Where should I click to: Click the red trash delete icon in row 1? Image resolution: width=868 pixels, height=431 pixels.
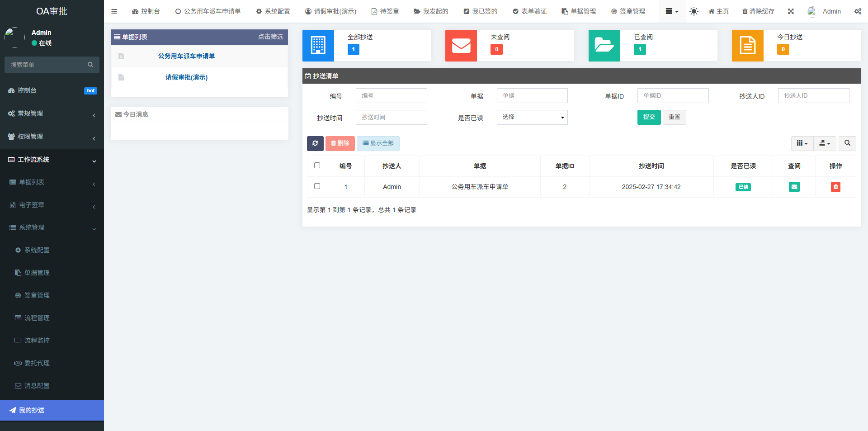coord(835,187)
